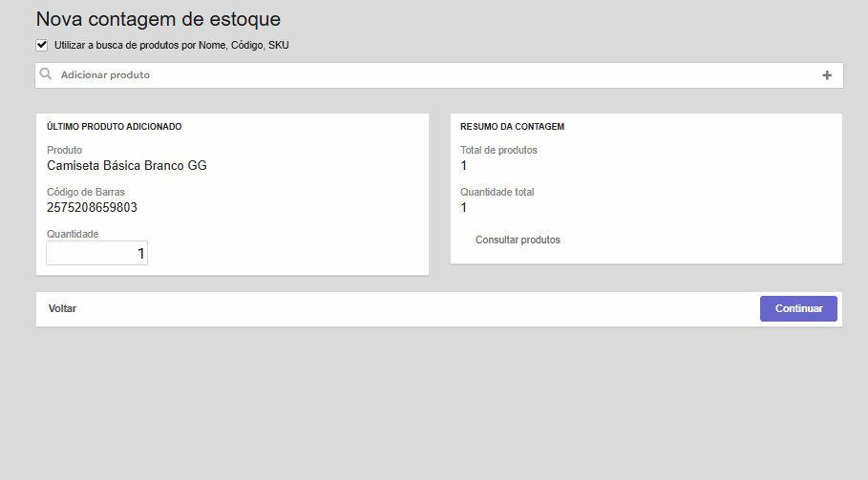Click the Total de produtos label
Viewport: 868px width, 480px height.
(x=498, y=150)
